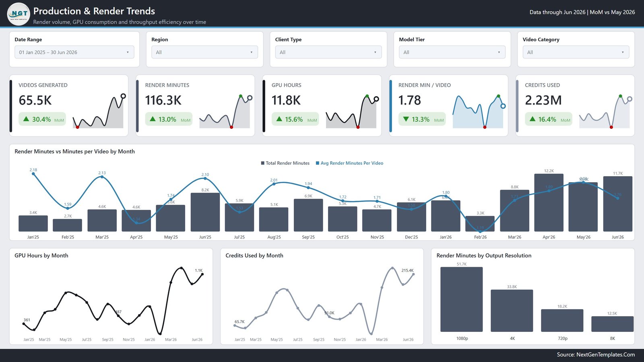Open the Video Category dropdown
Screen dimensions: 644x362
(576, 52)
